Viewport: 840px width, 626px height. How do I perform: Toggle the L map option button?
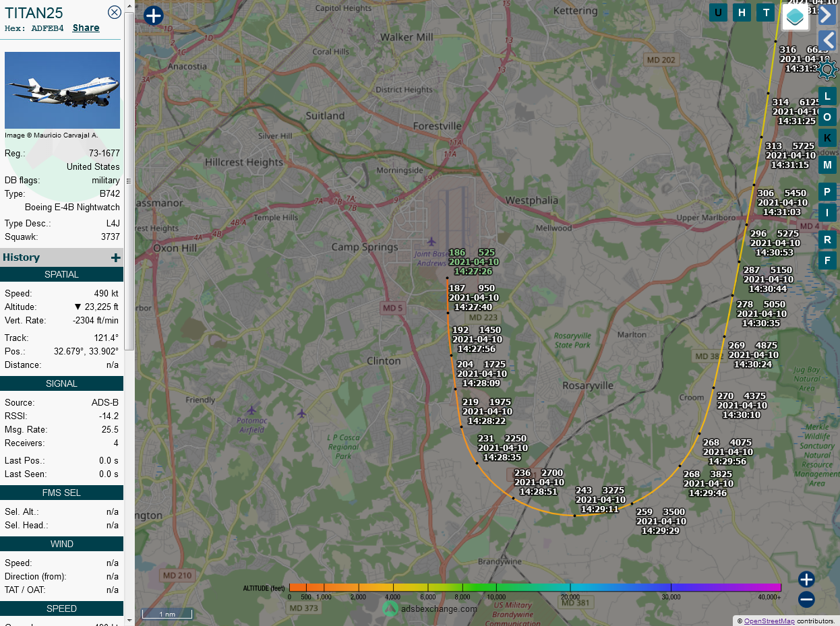[x=827, y=96]
